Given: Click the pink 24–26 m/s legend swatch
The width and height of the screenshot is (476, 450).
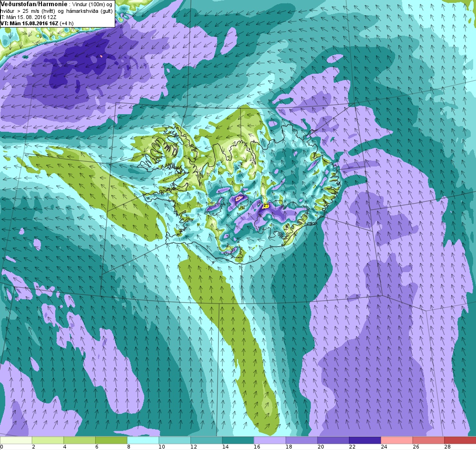Looking at the screenshot, I should click(397, 440).
